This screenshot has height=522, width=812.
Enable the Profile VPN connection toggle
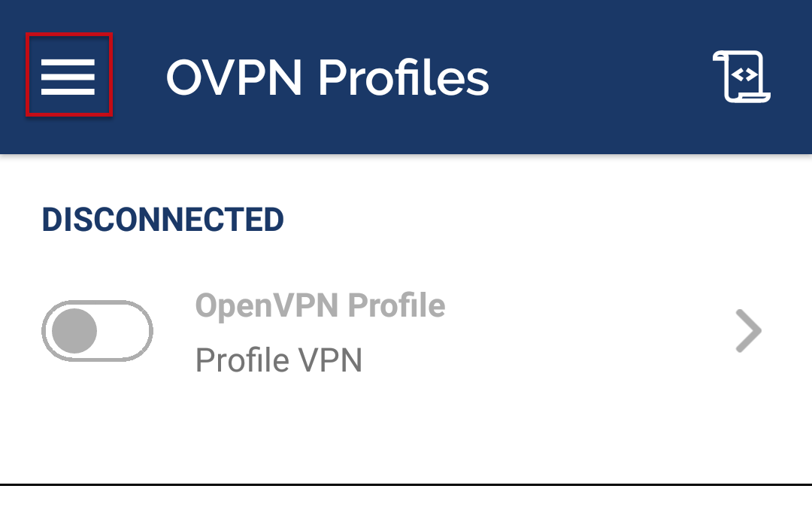click(97, 331)
